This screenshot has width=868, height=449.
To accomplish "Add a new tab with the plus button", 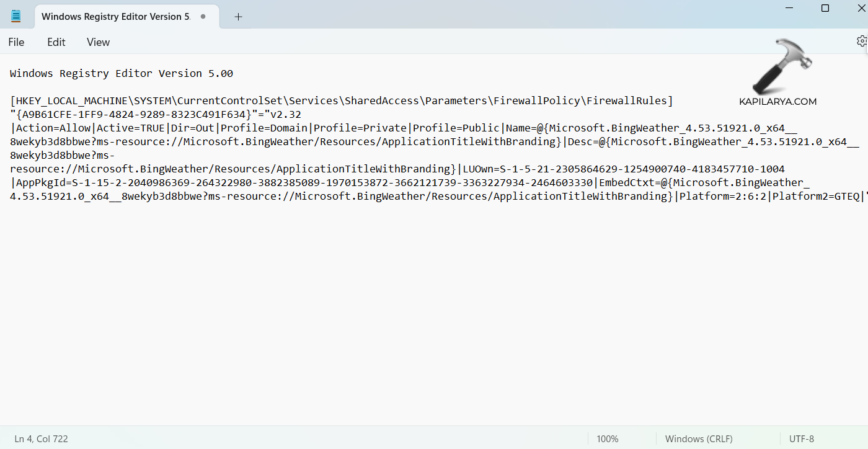I will (238, 17).
